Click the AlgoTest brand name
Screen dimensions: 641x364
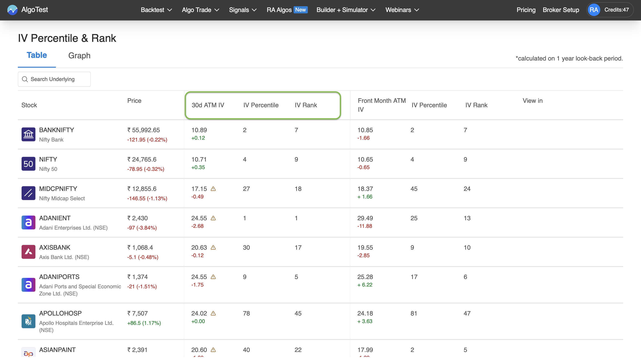(x=34, y=10)
